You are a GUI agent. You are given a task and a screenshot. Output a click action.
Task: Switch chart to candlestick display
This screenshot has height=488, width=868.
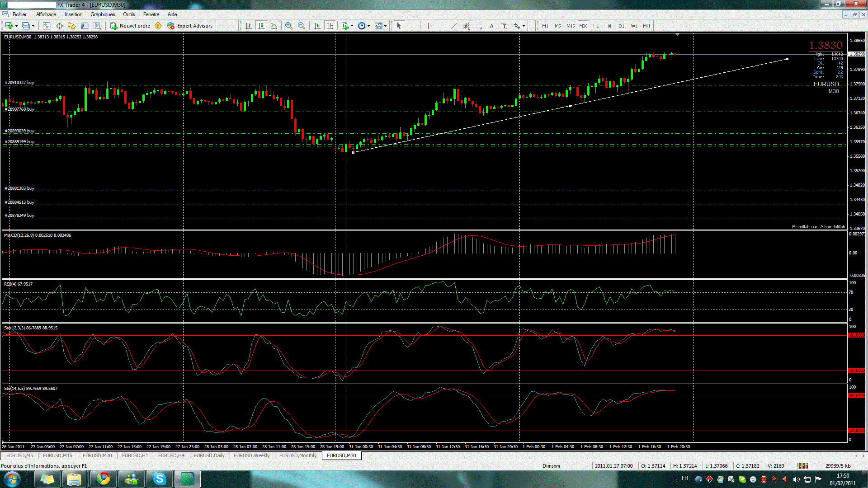tap(261, 26)
